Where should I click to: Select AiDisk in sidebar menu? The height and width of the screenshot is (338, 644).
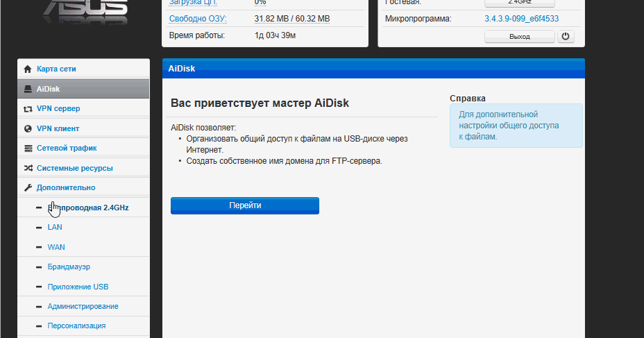[x=83, y=89]
